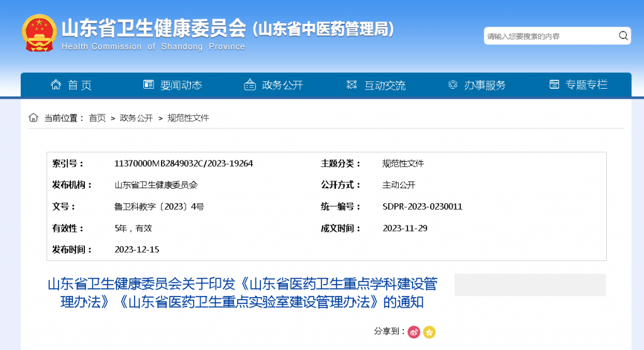This screenshot has height=350, width=644.
Task: Click the news icon beside 要闻动态
Action: [148, 85]
